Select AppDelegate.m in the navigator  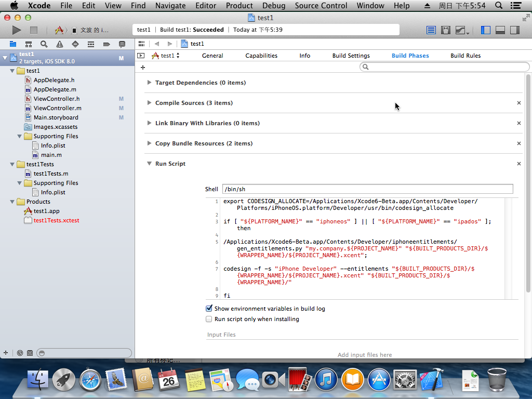55,89
